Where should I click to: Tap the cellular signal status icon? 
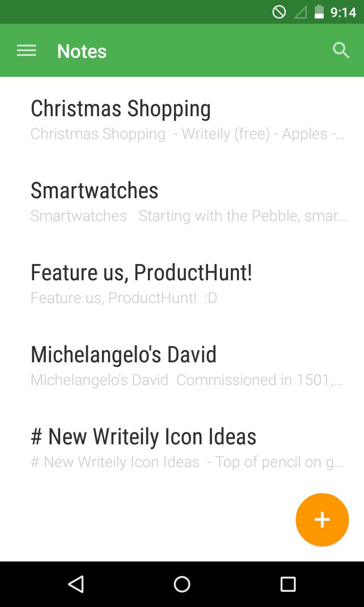(300, 12)
